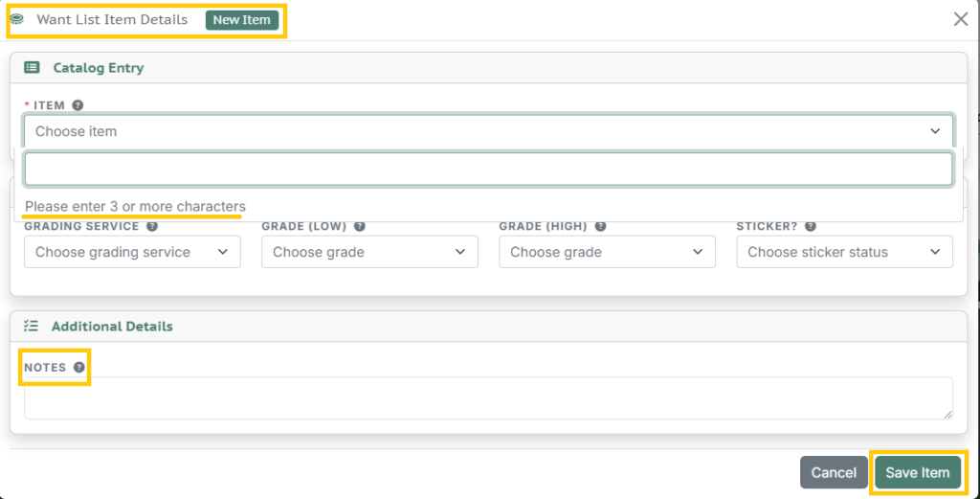
Task: Click help icon beside GRADING SERVICE
Action: [152, 226]
